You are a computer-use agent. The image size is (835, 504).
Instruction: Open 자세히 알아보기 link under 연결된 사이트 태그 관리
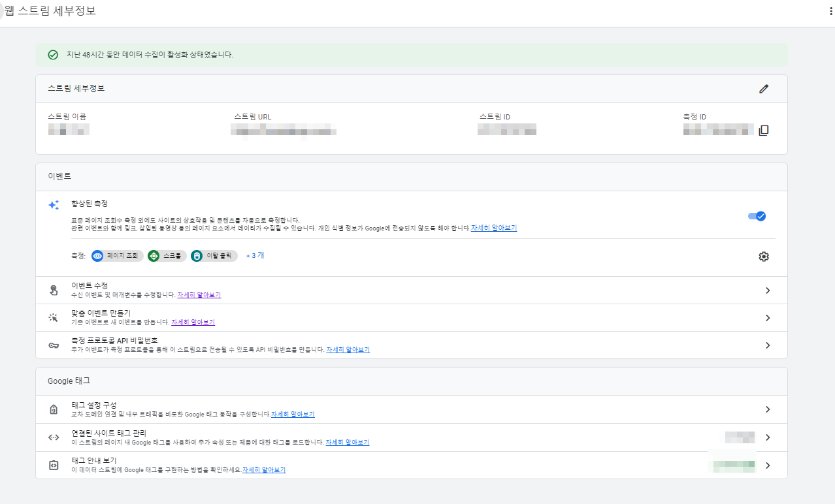coord(347,443)
